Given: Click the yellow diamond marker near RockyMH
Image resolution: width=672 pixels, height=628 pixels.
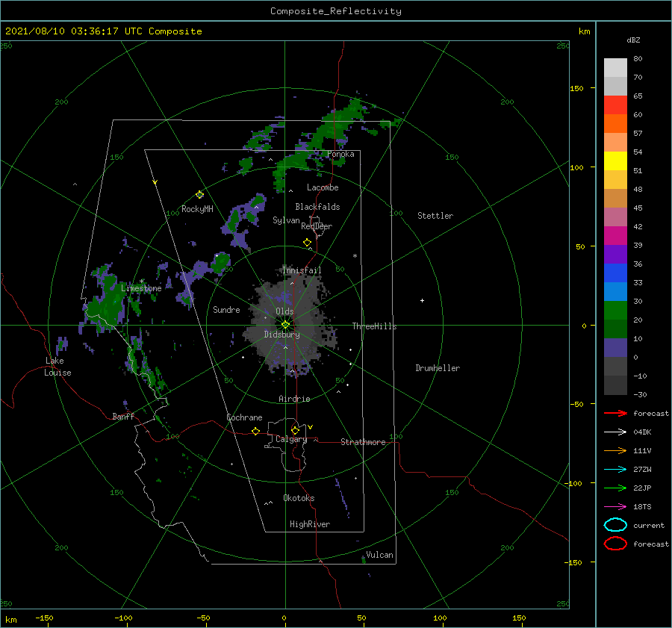Looking at the screenshot, I should coord(199,195).
